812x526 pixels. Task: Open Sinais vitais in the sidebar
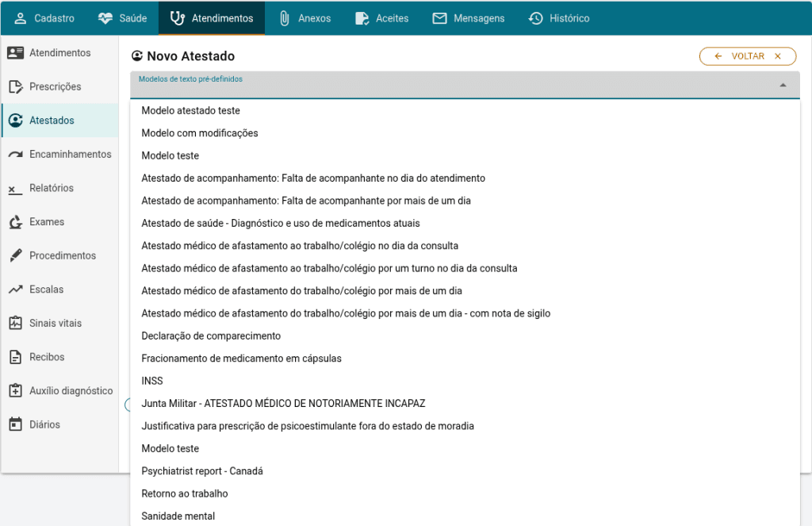[x=60, y=323]
